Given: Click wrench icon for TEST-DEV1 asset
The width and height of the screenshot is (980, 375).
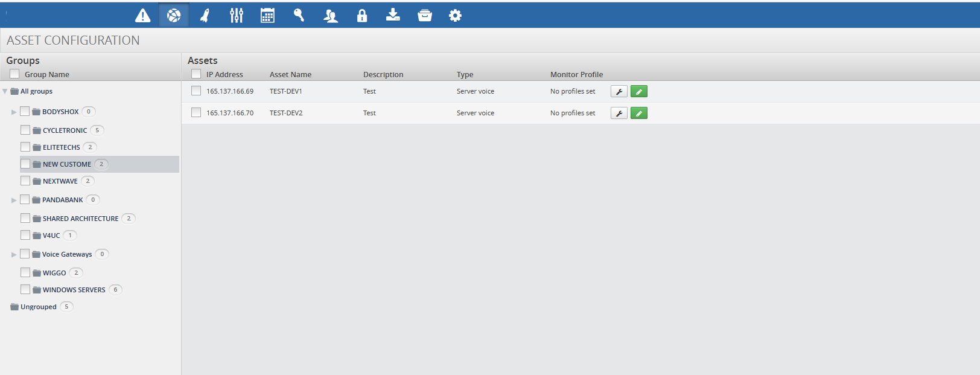Looking at the screenshot, I should tap(619, 92).
